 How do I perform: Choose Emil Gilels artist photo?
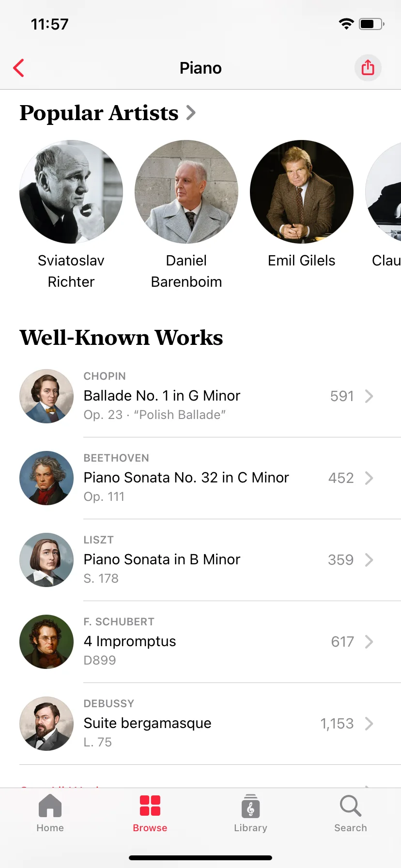(302, 192)
